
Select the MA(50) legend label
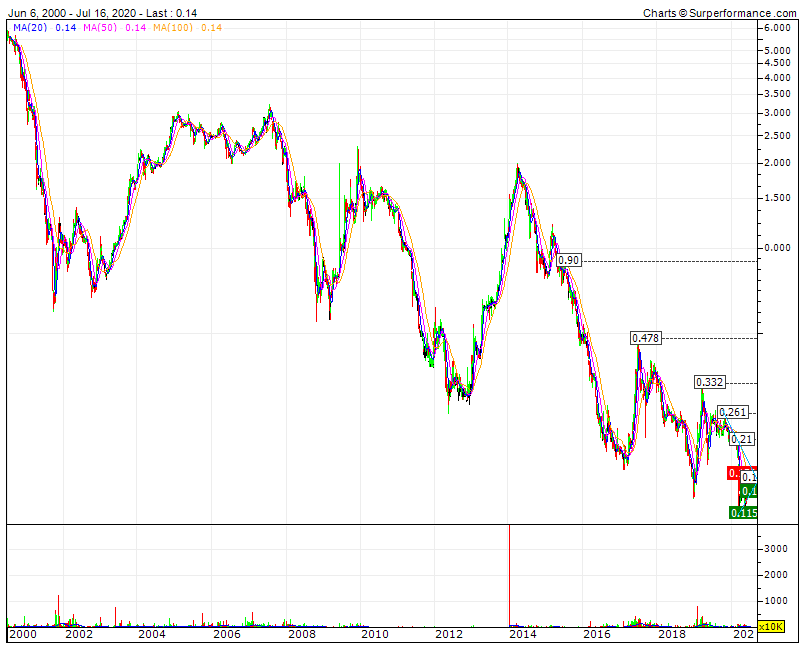(x=100, y=28)
